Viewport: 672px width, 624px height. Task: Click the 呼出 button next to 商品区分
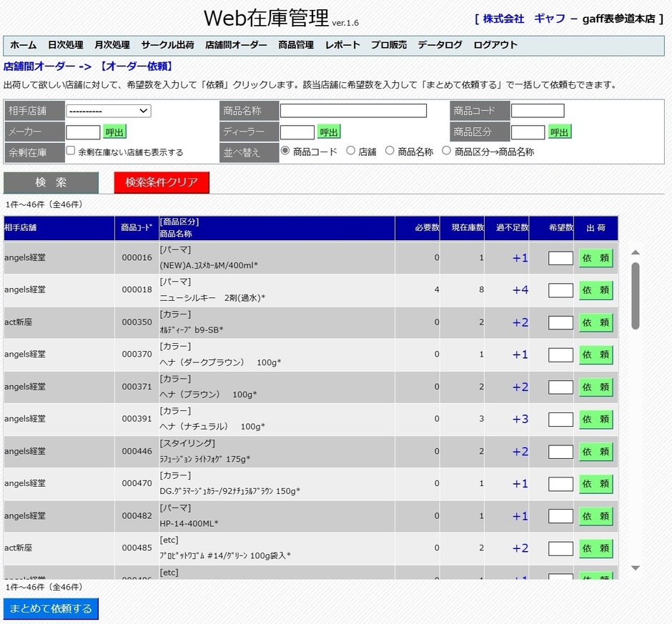click(560, 132)
